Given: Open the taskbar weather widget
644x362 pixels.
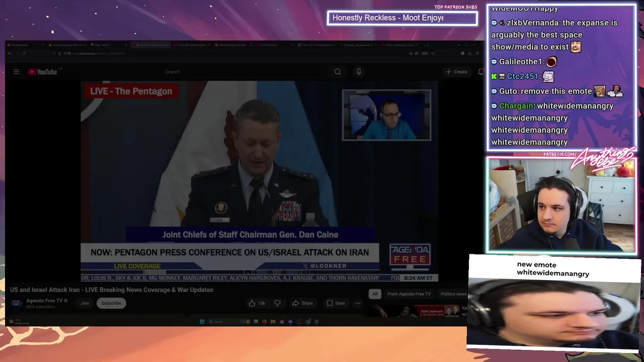Looking at the screenshot, I should [x=19, y=322].
